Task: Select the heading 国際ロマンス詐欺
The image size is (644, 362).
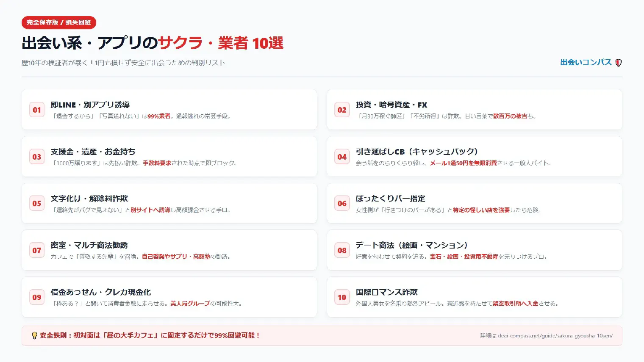Action: pos(386,292)
